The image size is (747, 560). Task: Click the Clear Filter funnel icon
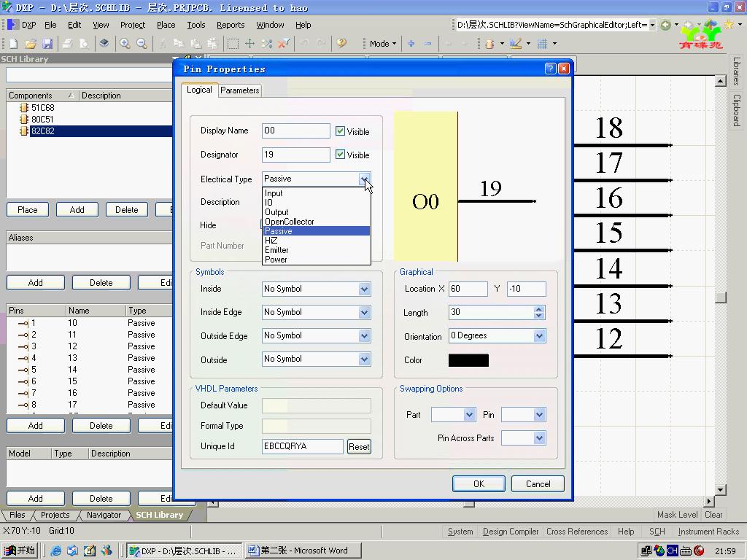click(284, 44)
